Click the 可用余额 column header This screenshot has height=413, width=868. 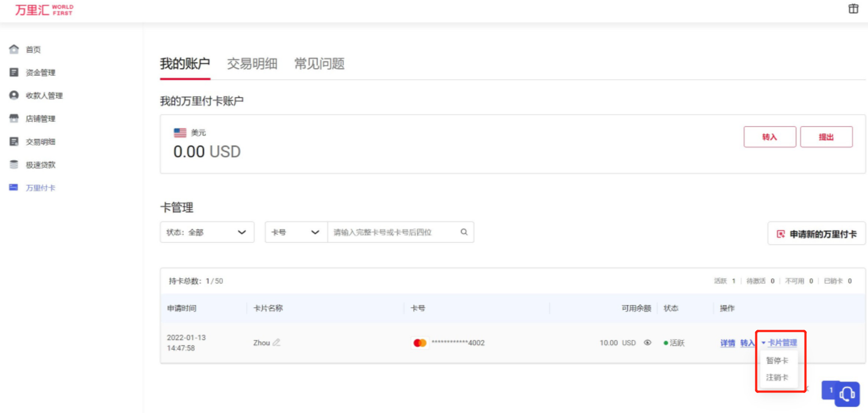(x=636, y=308)
